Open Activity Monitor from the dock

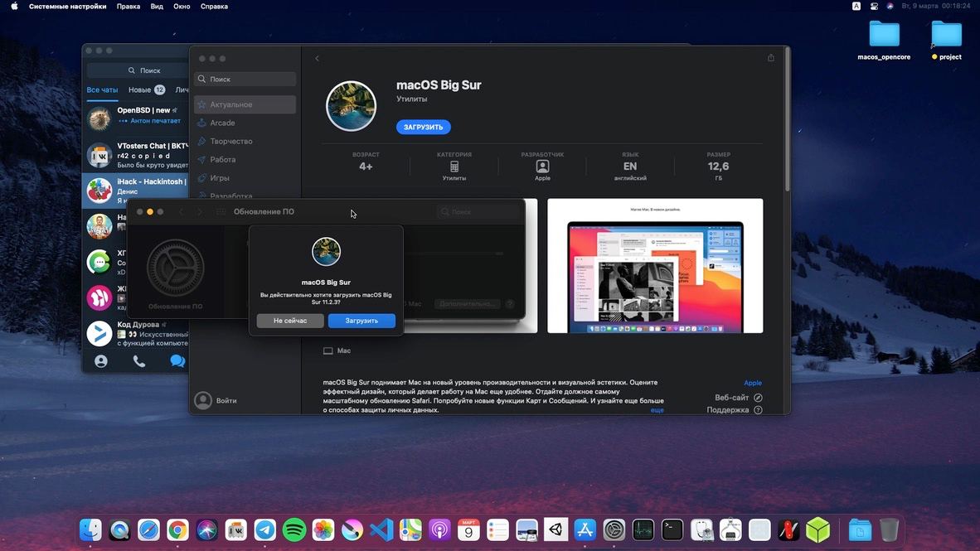pyautogui.click(x=643, y=530)
